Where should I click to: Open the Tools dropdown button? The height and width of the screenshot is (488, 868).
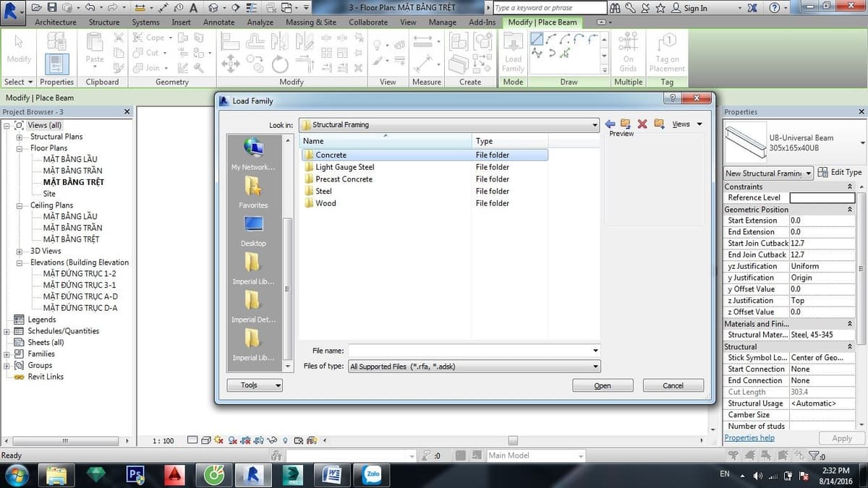(x=255, y=385)
